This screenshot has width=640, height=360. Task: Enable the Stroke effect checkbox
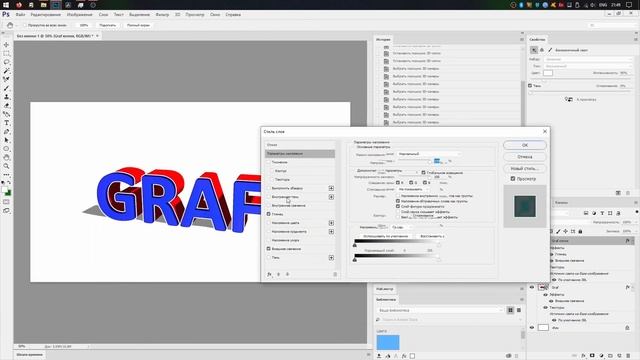pos(269,188)
